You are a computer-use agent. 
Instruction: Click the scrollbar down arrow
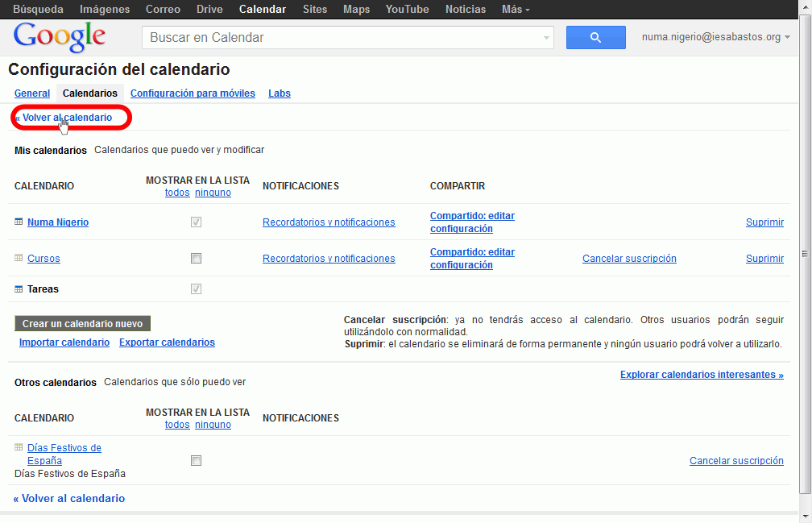(x=805, y=517)
